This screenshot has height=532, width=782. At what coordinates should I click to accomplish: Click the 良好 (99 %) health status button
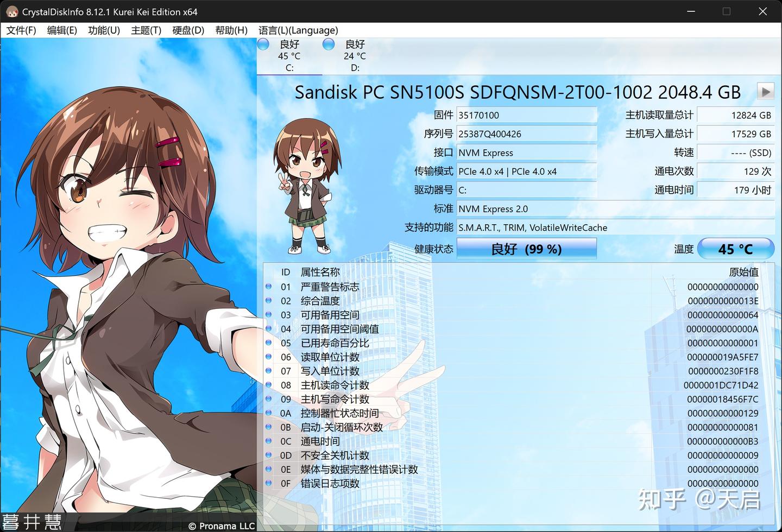pos(526,249)
